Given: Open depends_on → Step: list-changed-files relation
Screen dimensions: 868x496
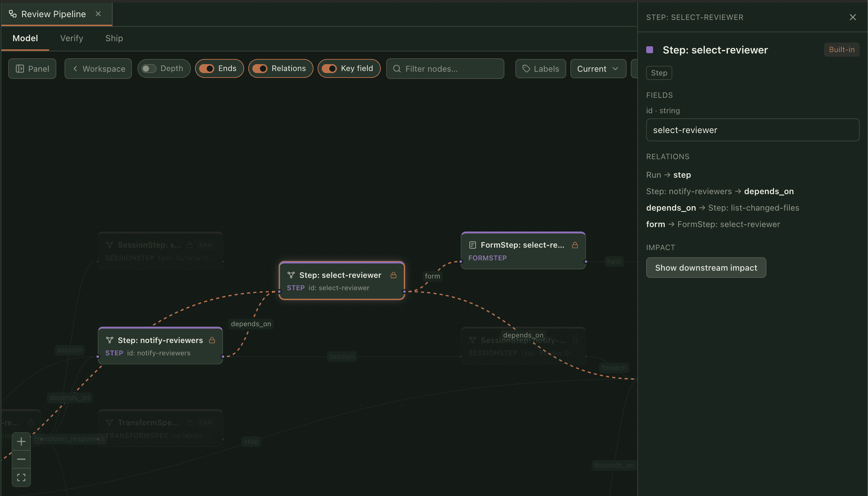Looking at the screenshot, I should point(722,208).
